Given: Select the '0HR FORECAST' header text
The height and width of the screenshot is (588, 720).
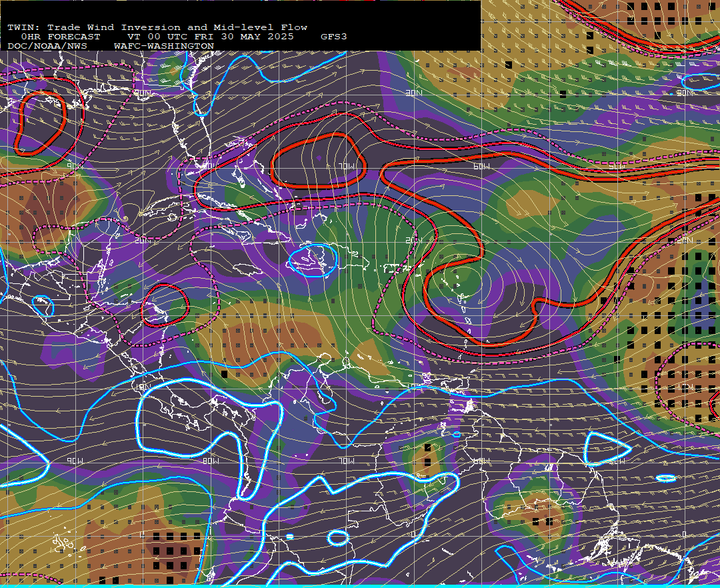Looking at the screenshot, I should pyautogui.click(x=61, y=37).
